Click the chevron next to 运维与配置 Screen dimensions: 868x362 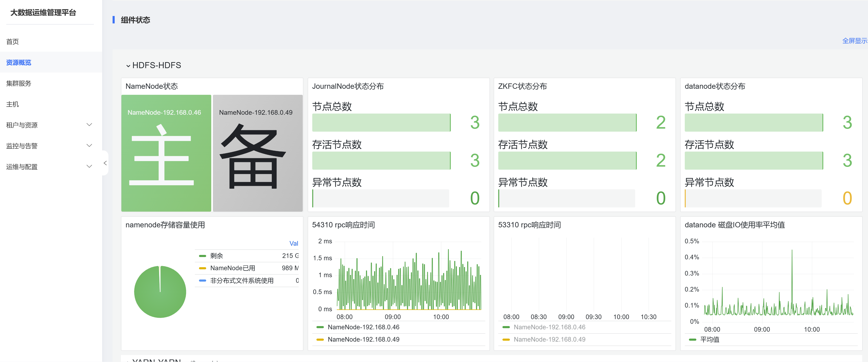point(89,166)
